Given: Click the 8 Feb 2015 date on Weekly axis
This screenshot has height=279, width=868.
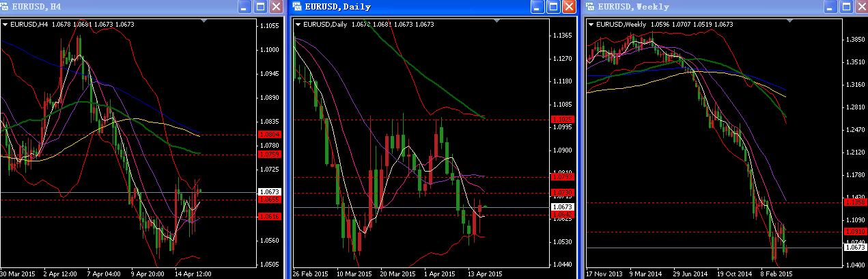Looking at the screenshot, I should point(777,274).
